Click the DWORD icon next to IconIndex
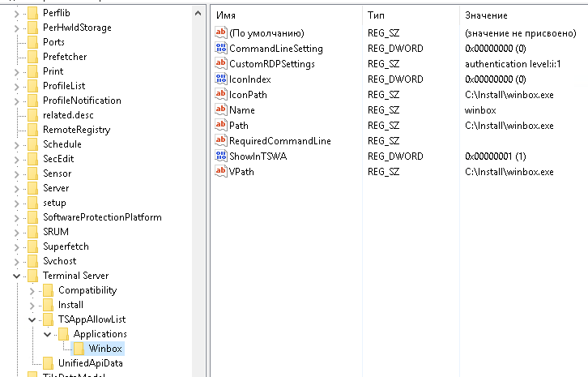The width and height of the screenshot is (588, 377). point(221,79)
